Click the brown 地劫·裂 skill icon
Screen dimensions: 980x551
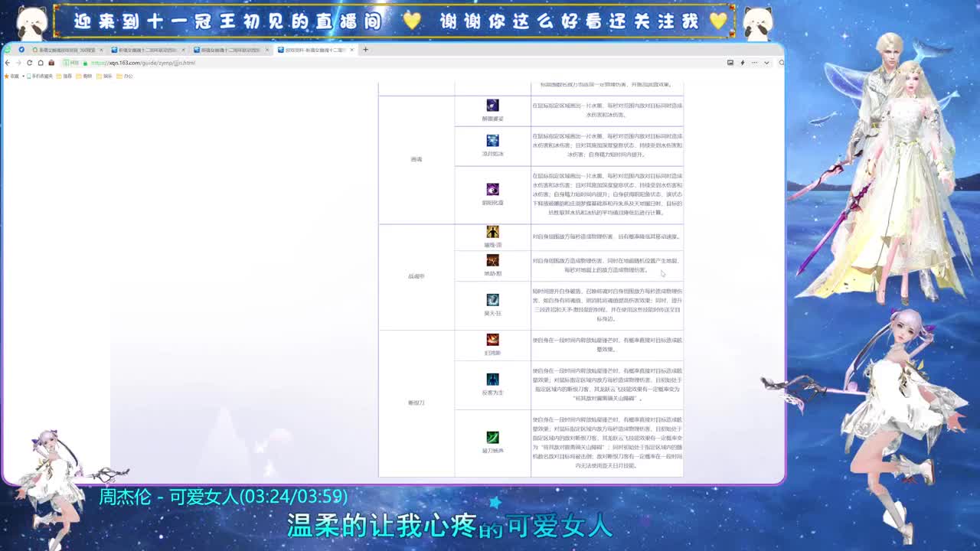(492, 260)
